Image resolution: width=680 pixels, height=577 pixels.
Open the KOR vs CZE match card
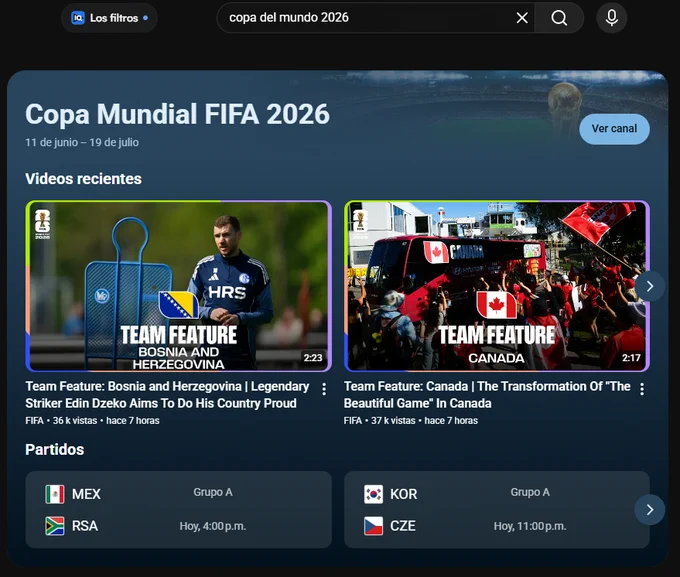497,509
